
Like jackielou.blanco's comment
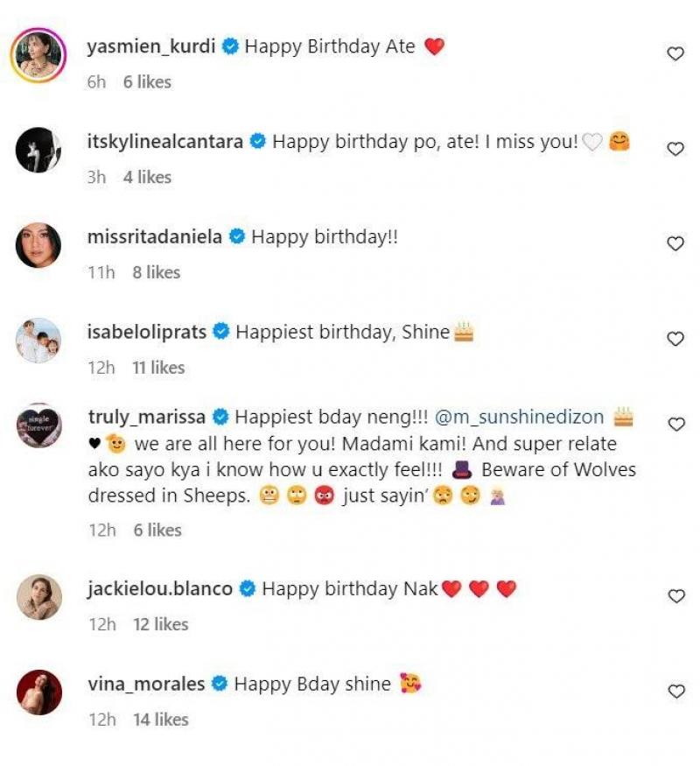point(675,596)
